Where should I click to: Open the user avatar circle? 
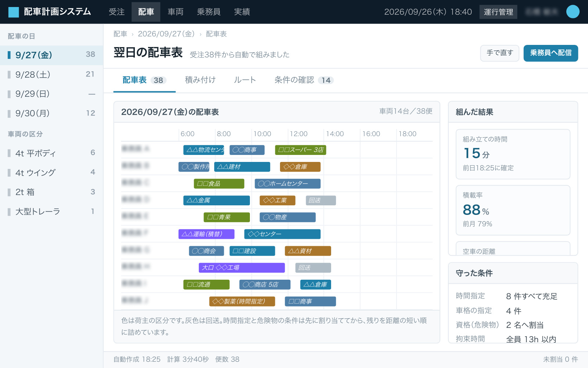(x=573, y=12)
